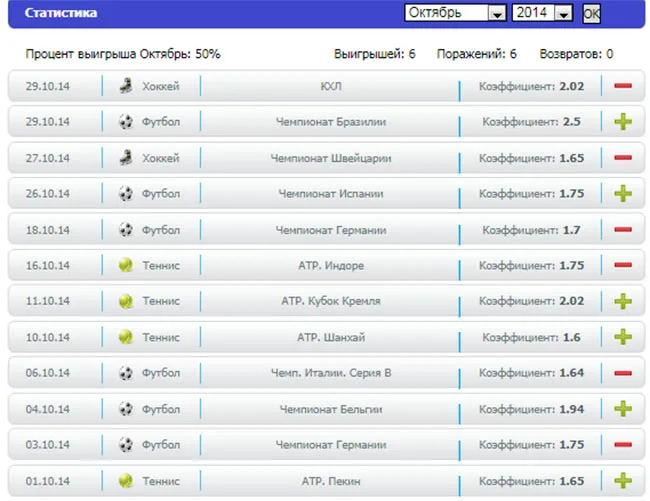Image resolution: width=650 pixels, height=501 pixels.
Task: Click plus result icon for Чемпионат Испании
Action: (623, 194)
